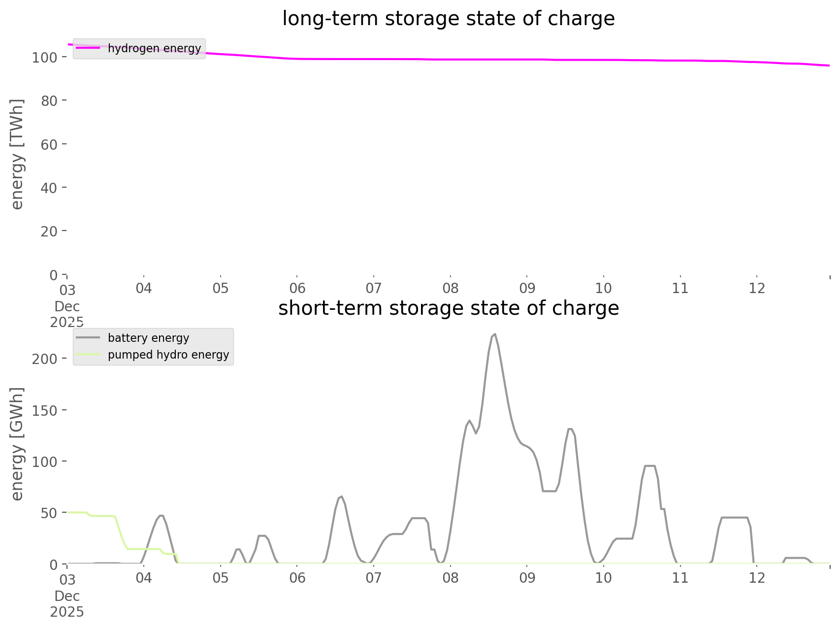Click the "long-term storage state of charge" title
Screen dimensions: 840x629
[x=448, y=19]
